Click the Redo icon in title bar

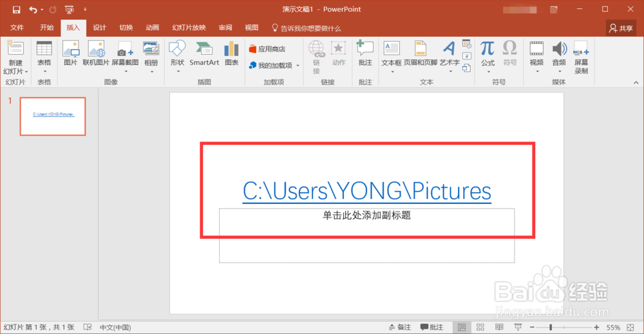(53, 10)
